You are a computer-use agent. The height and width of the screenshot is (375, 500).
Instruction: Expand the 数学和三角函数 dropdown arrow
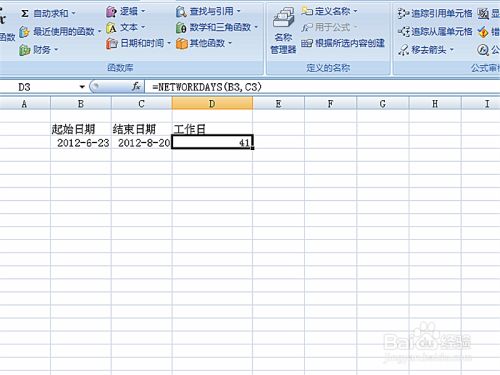tap(256, 27)
